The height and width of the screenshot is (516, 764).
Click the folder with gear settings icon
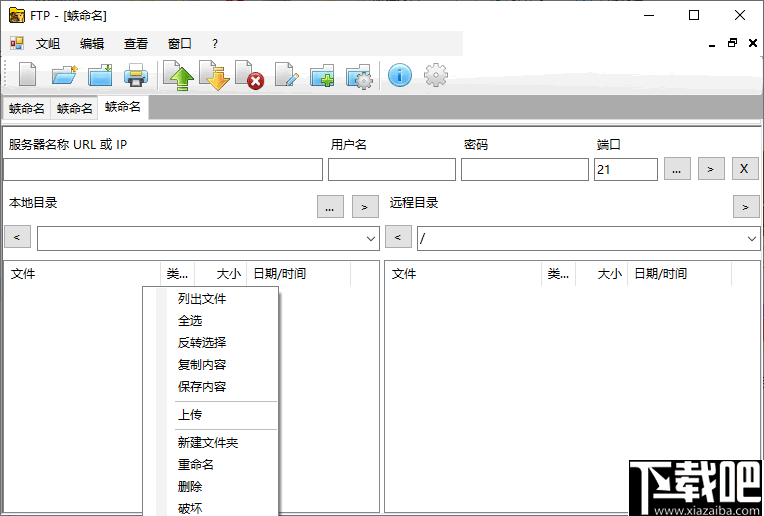(x=359, y=76)
